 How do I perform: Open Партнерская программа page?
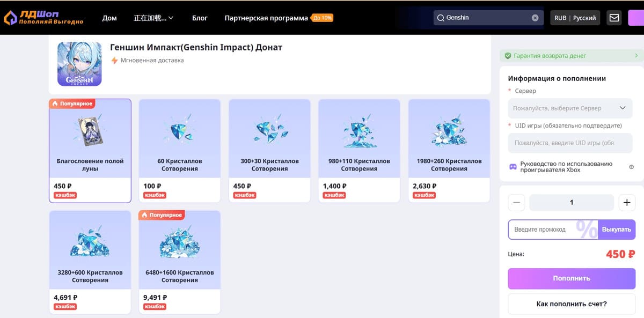pyautogui.click(x=266, y=18)
